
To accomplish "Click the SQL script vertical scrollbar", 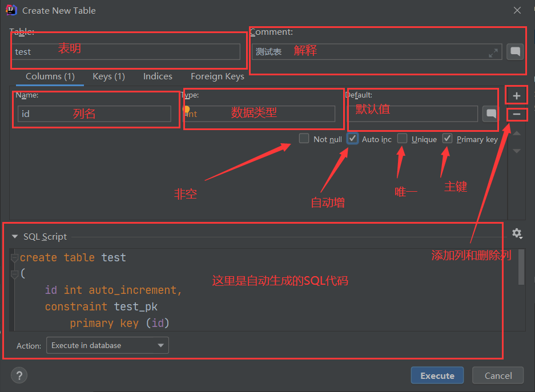I will point(521,267).
